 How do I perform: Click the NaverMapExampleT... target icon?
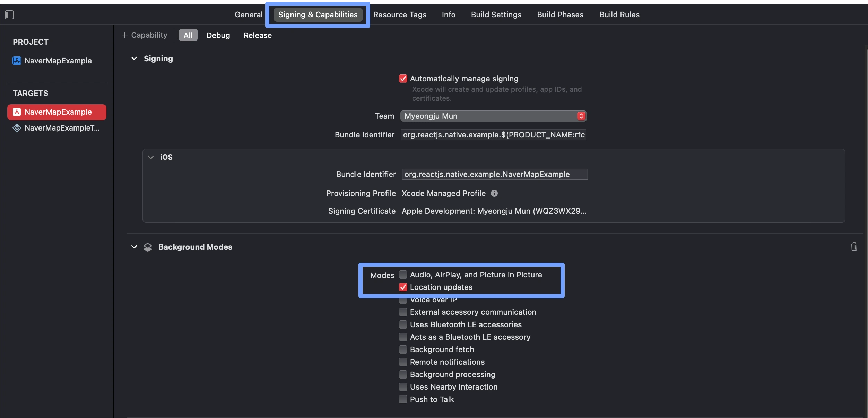[17, 128]
